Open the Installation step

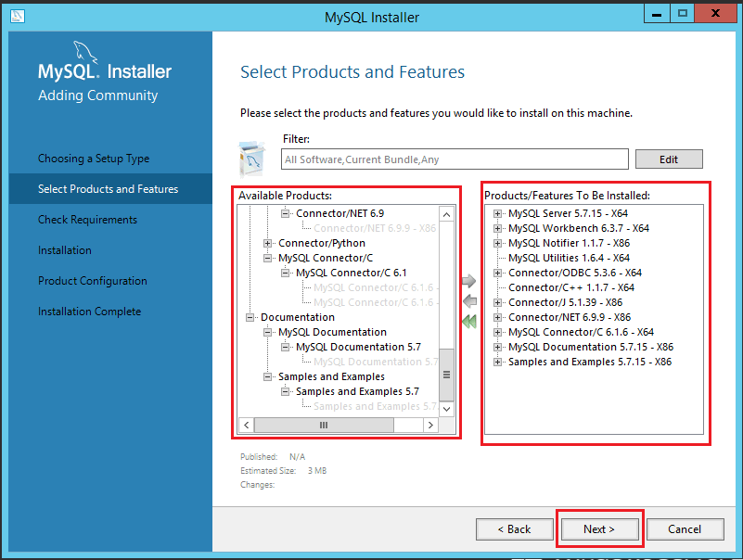[65, 250]
